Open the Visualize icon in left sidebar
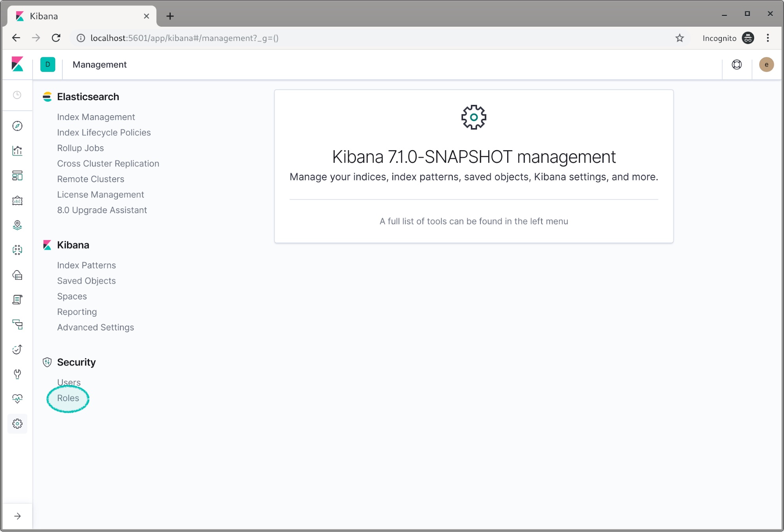 point(18,150)
